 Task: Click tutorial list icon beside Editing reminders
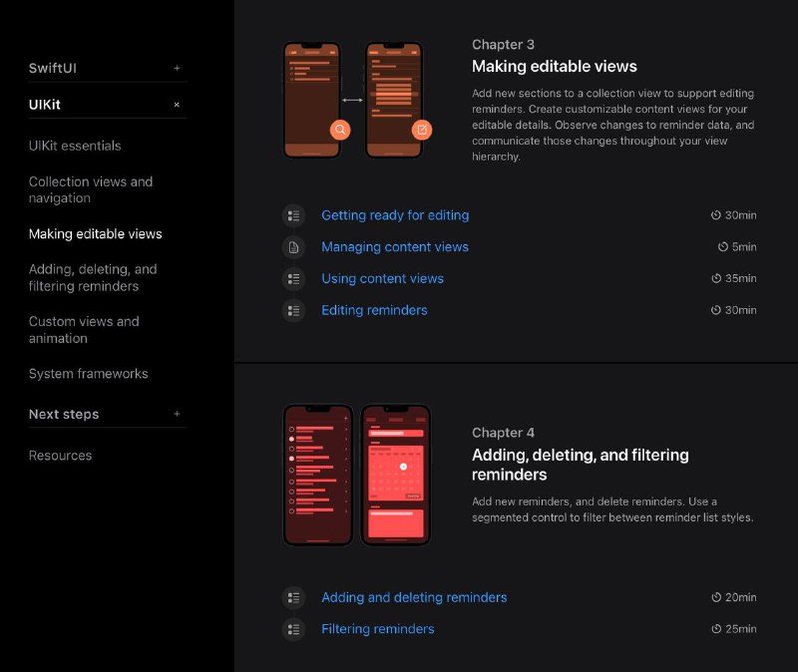click(x=293, y=311)
